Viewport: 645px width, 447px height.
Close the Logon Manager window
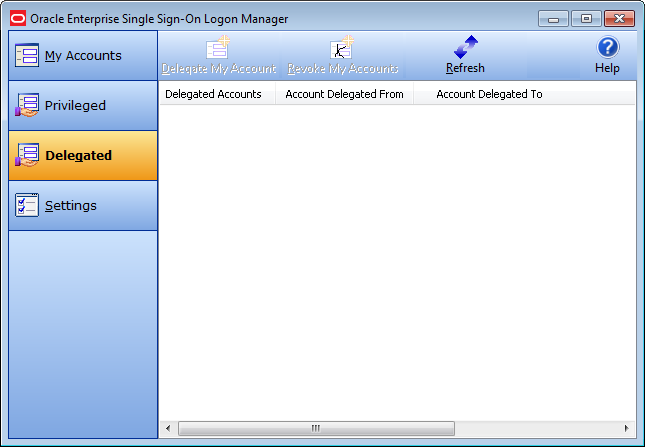click(x=619, y=19)
